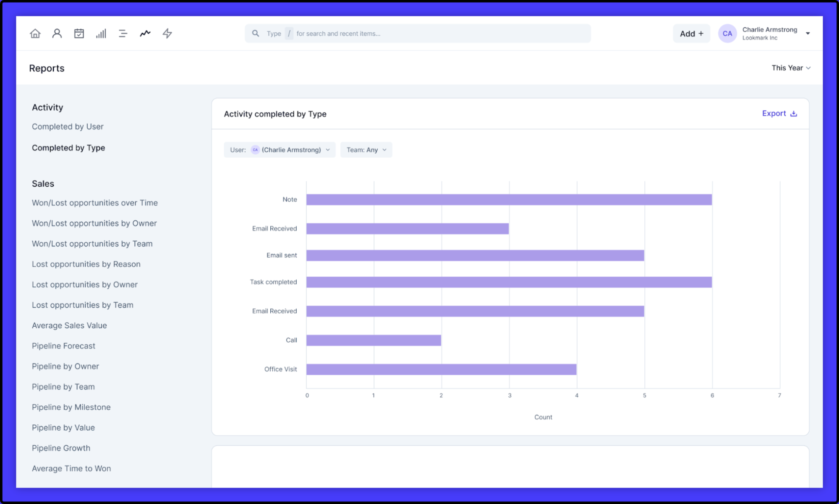The width and height of the screenshot is (839, 504).
Task: Open the Team: Any filter dropdown
Action: (366, 150)
